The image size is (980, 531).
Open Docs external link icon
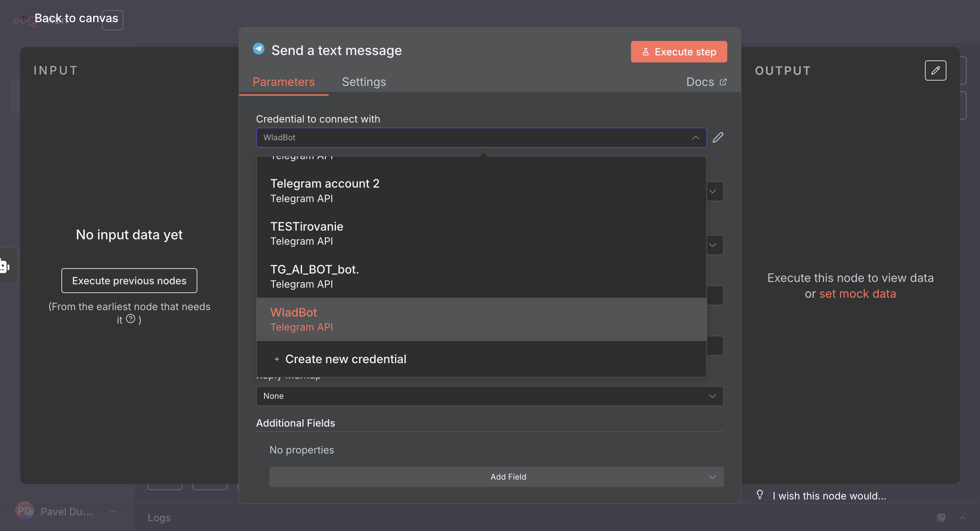coord(723,82)
